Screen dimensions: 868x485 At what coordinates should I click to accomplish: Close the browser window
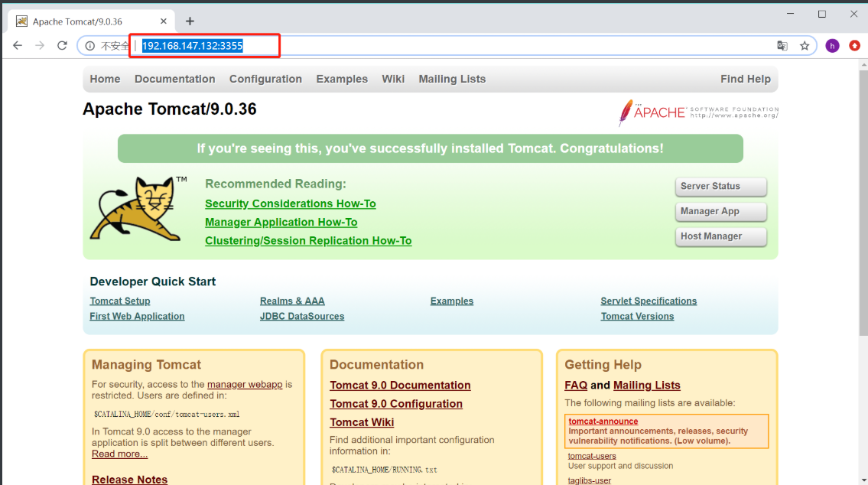[x=853, y=14]
